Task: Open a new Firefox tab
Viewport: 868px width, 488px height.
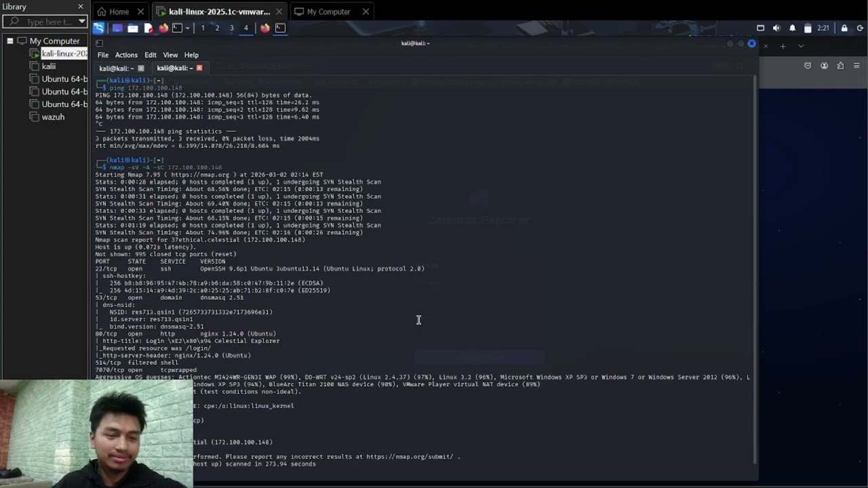Action: point(783,46)
